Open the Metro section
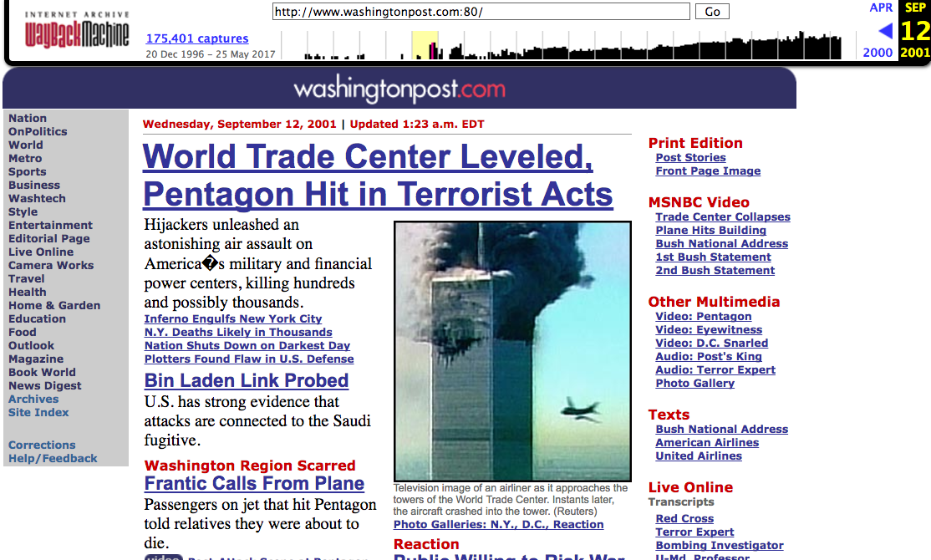The height and width of the screenshot is (560, 931). tap(25, 159)
